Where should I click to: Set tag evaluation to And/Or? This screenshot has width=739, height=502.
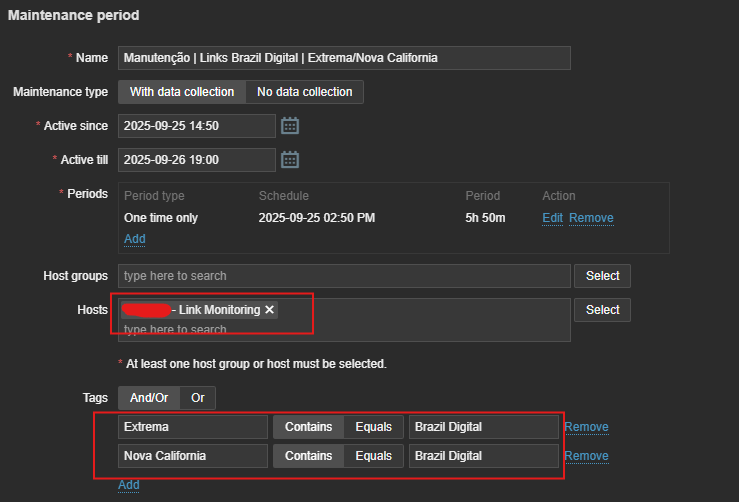pyautogui.click(x=149, y=398)
